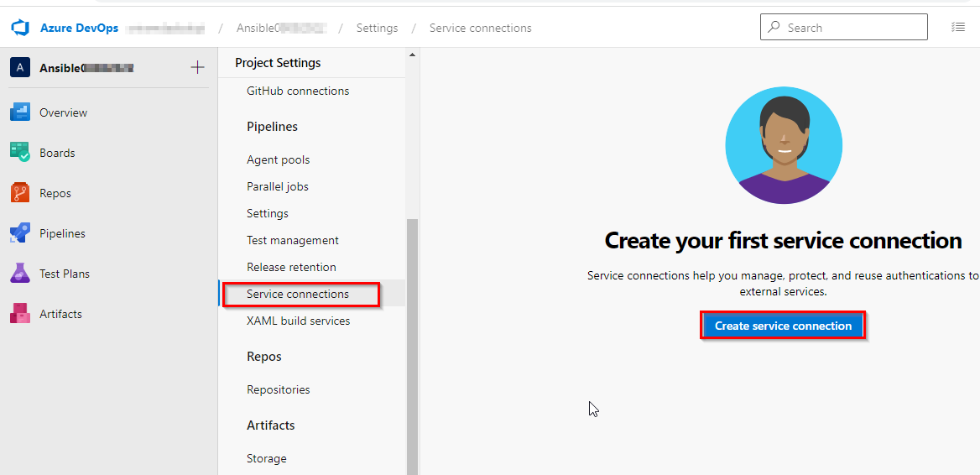Screen dimensions: 980x475
Task: Open the Artifacts package icon
Action: point(20,314)
